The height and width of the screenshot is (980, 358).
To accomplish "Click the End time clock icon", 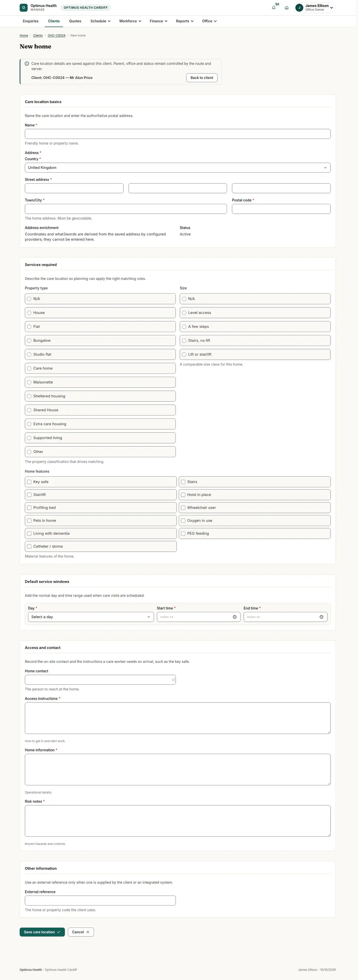I will pos(321,617).
